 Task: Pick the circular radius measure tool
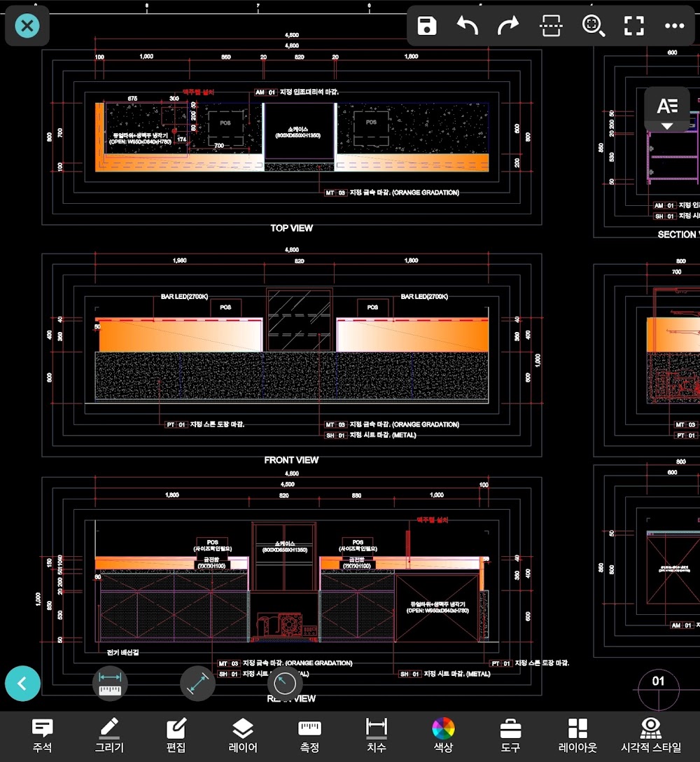(x=285, y=684)
